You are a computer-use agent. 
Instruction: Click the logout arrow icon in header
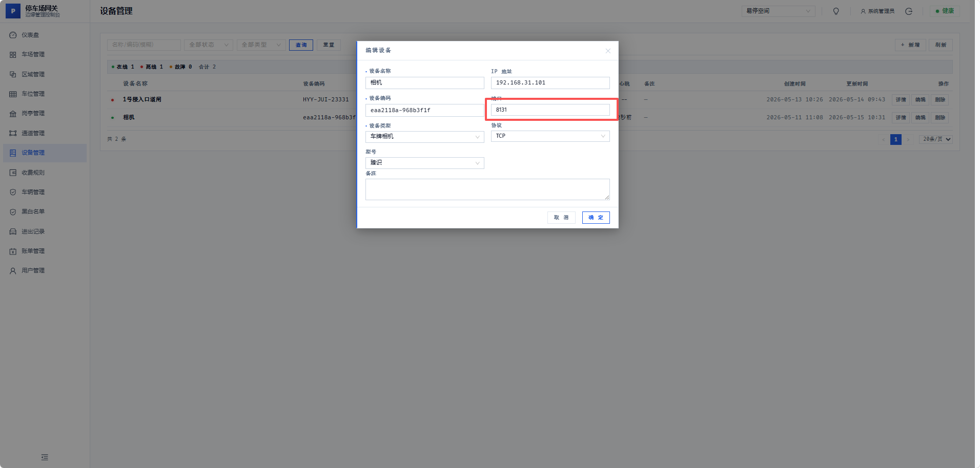click(909, 11)
